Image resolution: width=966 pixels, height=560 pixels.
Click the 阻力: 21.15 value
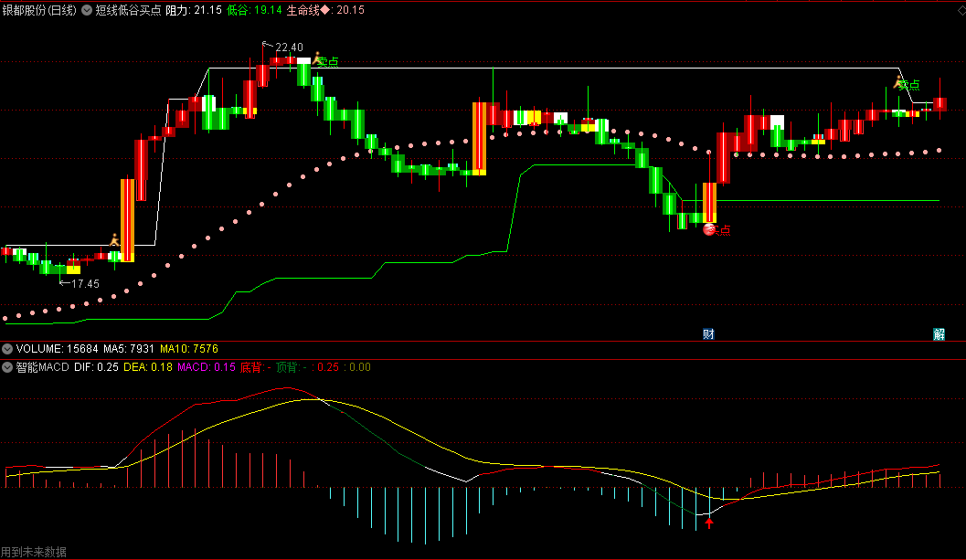[194, 10]
